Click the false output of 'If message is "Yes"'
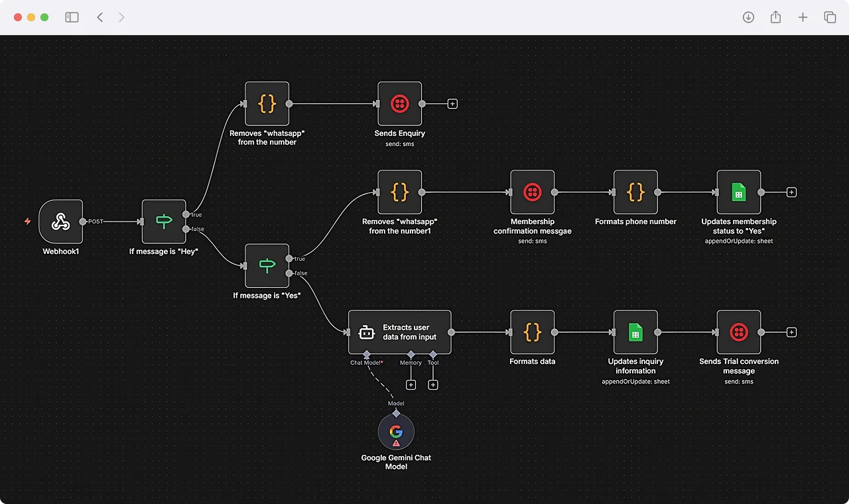Viewport: 849px width, 504px height. pyautogui.click(x=289, y=273)
